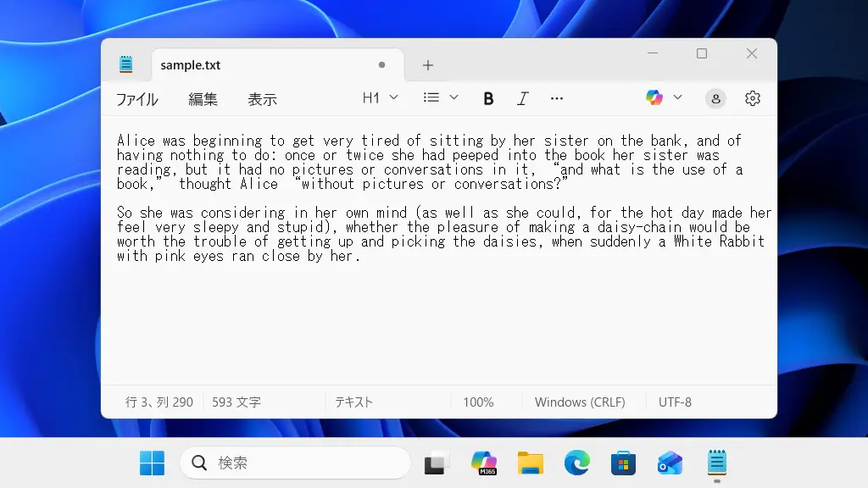Open the 表示 menu

click(262, 99)
